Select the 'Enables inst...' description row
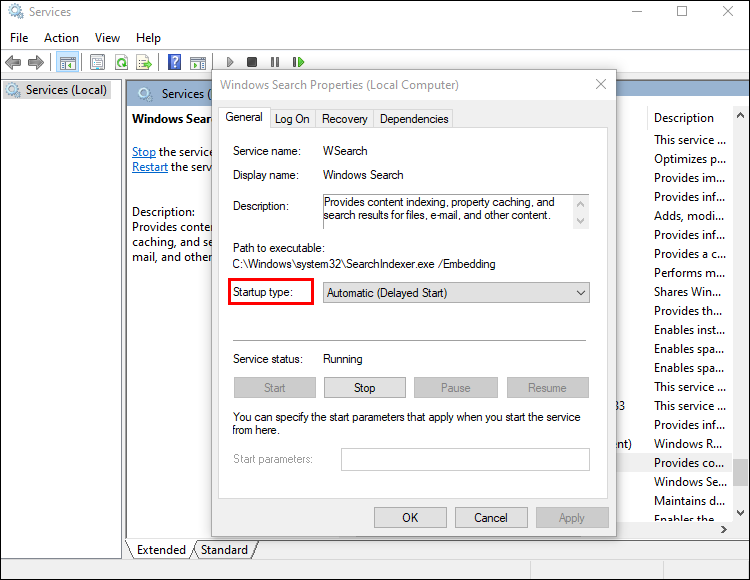The height and width of the screenshot is (580, 750). tap(690, 329)
